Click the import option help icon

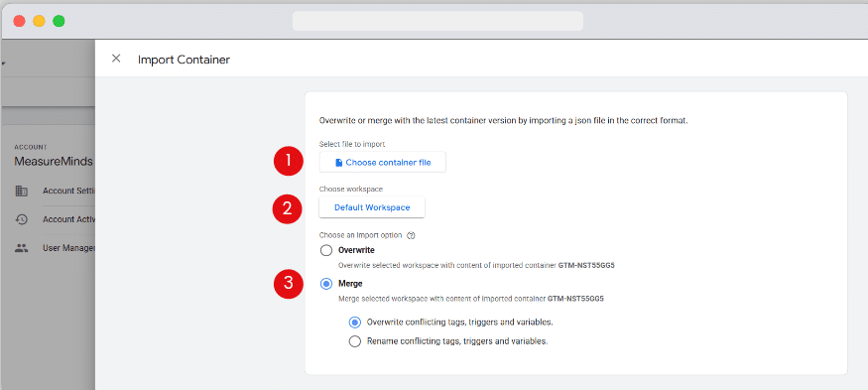coord(411,235)
